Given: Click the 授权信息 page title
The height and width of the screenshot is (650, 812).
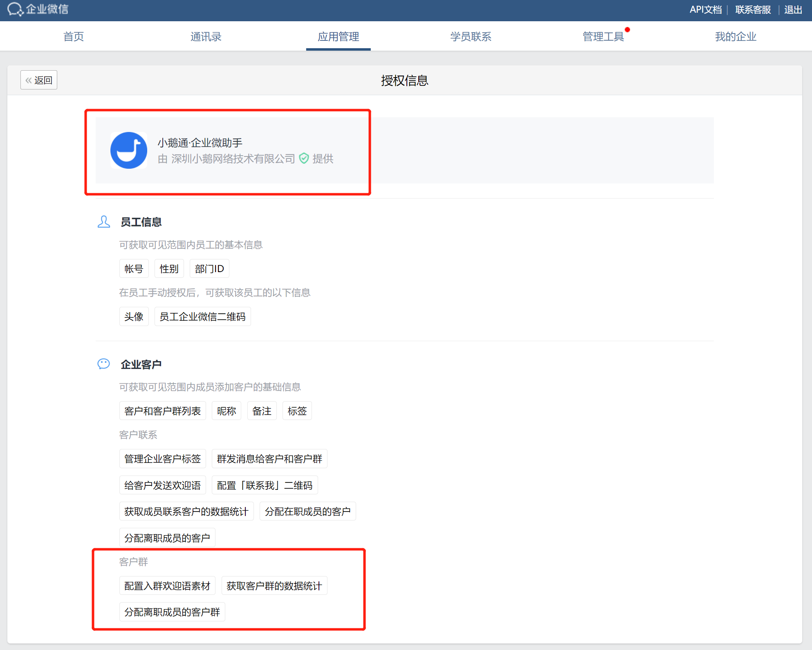Looking at the screenshot, I should pos(405,80).
